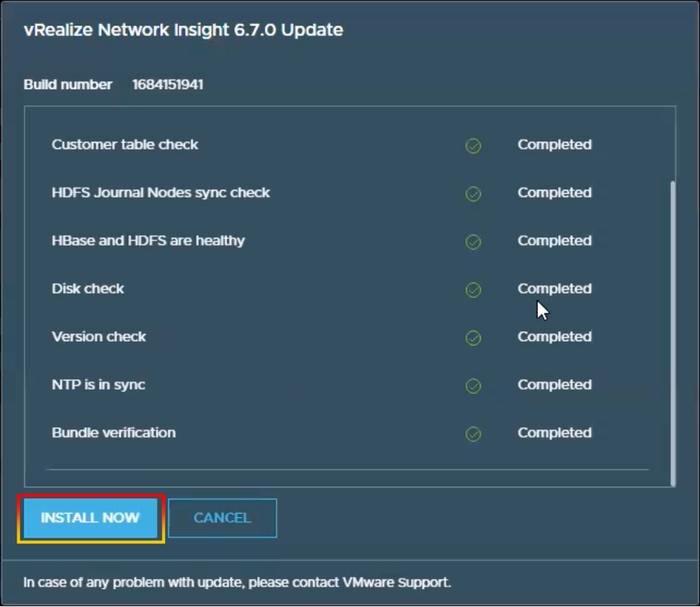Click the HDFS Journal Nodes sync checkmark icon
700x607 pixels.
(x=473, y=194)
